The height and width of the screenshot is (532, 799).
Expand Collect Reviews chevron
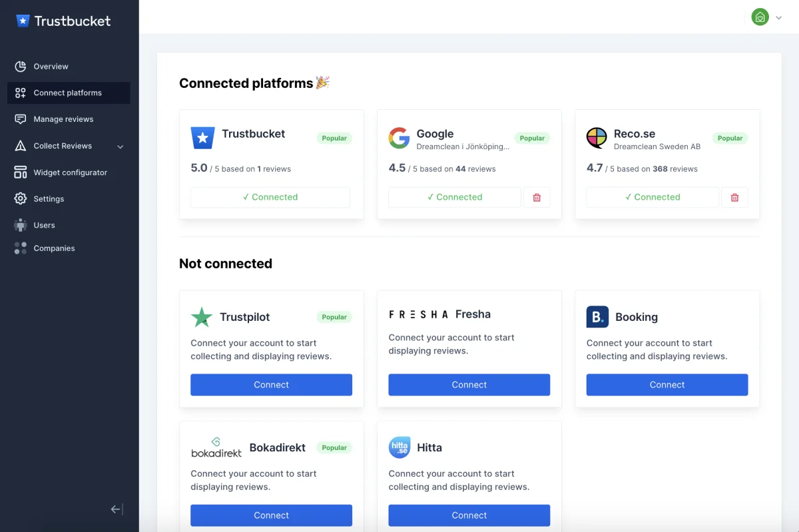(x=121, y=146)
